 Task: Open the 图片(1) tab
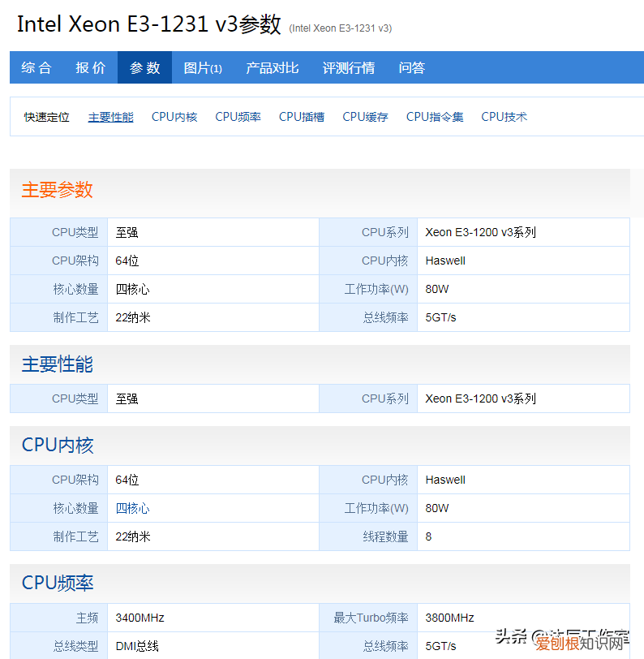pyautogui.click(x=203, y=68)
